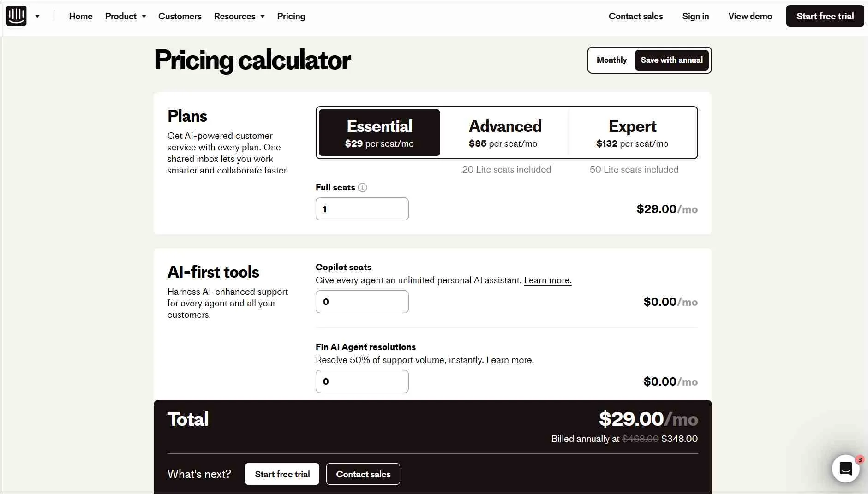The image size is (868, 494).
Task: Go to the Customers page
Action: (180, 16)
